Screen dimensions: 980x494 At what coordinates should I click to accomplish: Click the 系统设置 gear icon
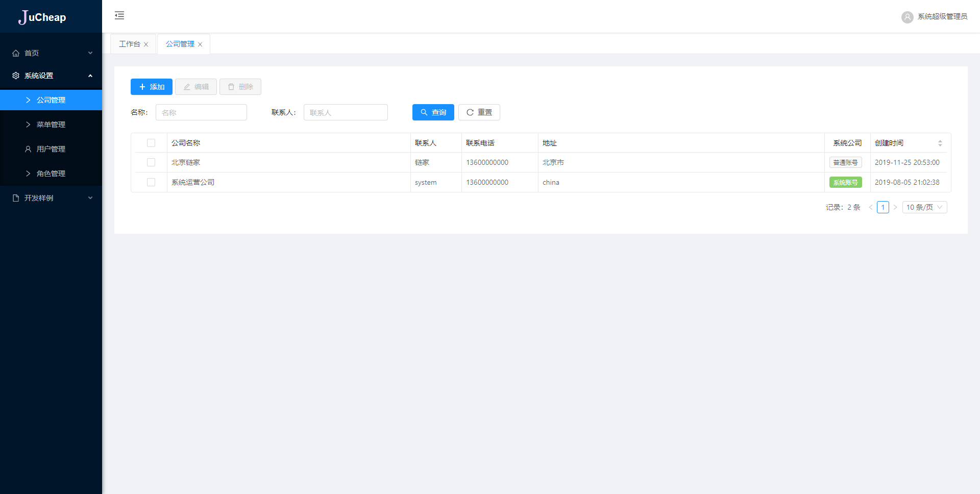click(x=16, y=76)
